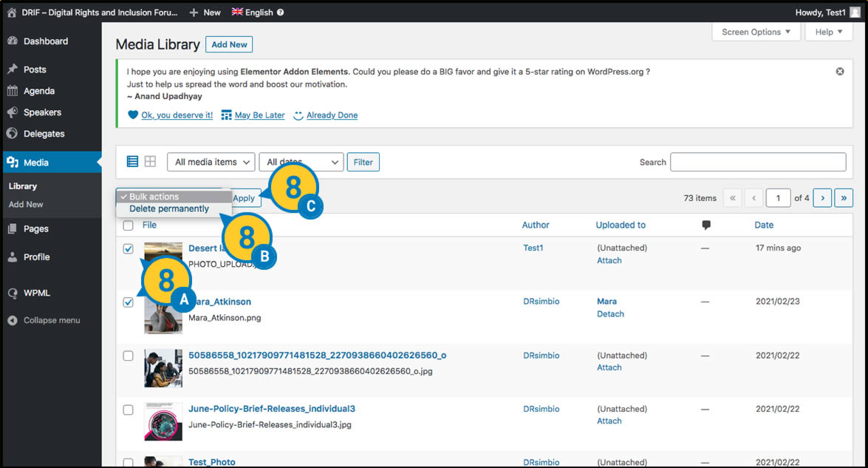Click the home icon in admin bar
The height and width of the screenshot is (468, 868).
(12, 12)
